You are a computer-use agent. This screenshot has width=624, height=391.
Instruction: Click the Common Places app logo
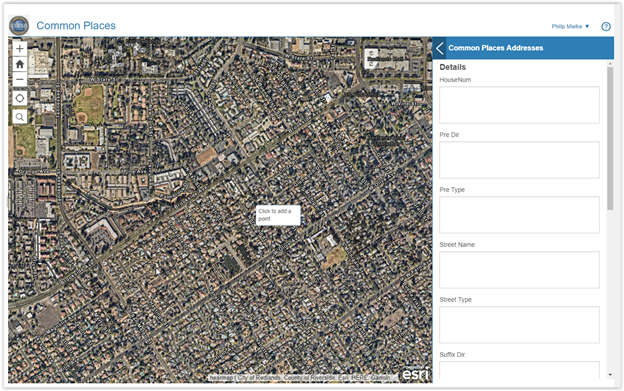19,25
